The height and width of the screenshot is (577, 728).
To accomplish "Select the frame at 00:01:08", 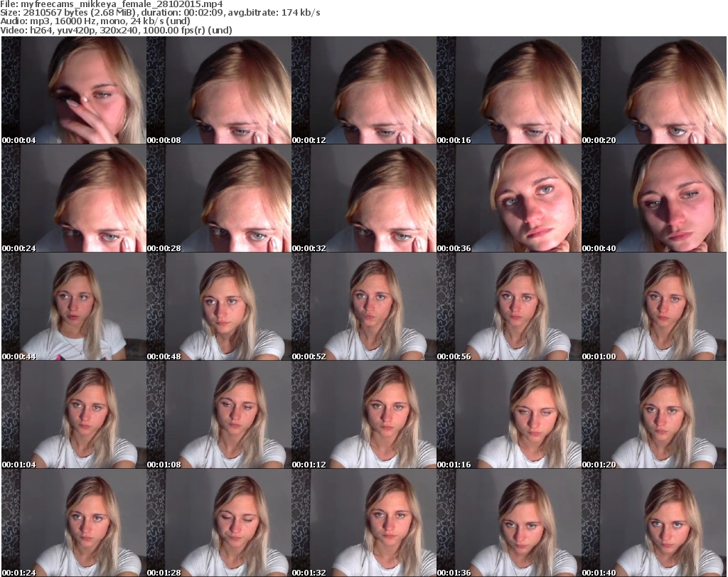I will click(219, 415).
